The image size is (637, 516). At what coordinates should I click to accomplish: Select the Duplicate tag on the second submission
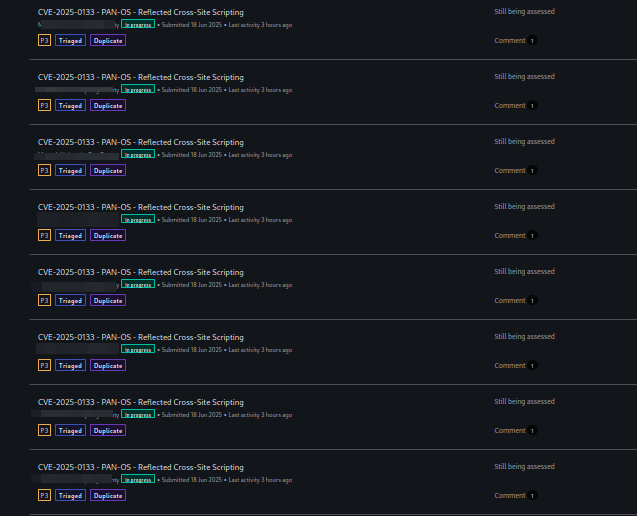[108, 105]
